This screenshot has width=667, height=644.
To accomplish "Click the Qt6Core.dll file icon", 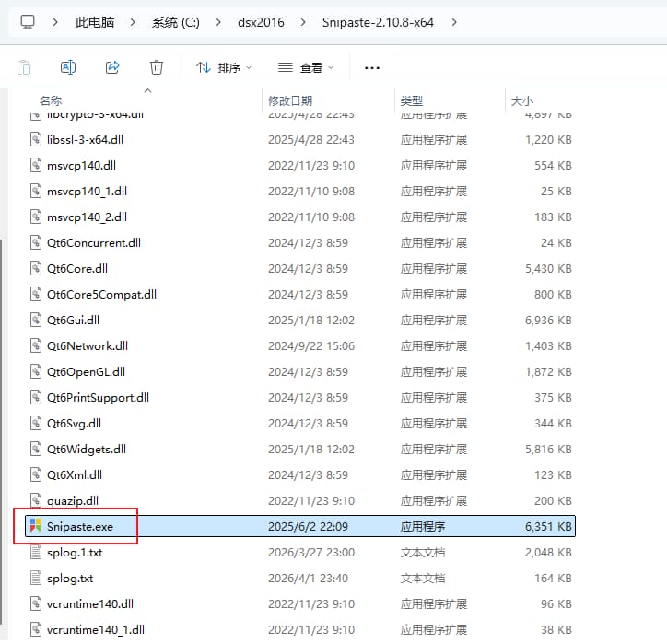I will 35,269.
